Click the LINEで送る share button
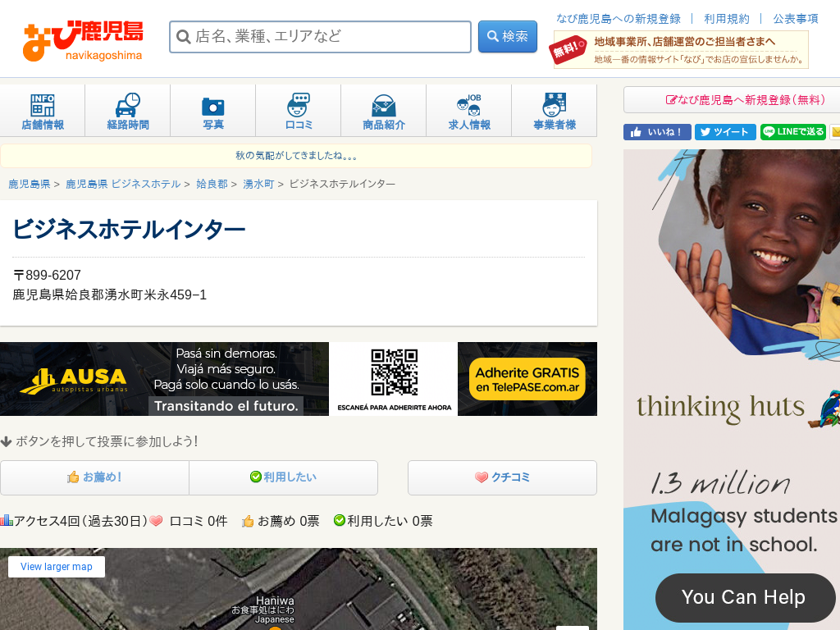Screen dimensions: 840x630 coord(793,132)
